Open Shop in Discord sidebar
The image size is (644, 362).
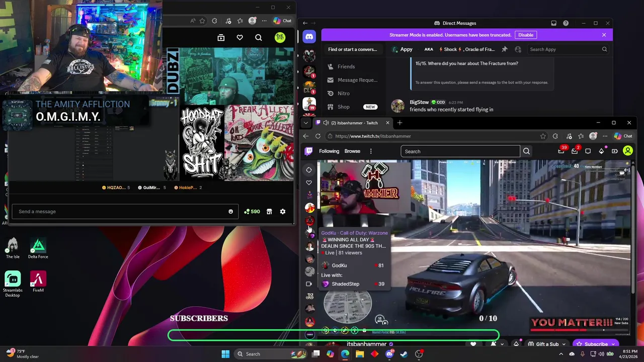353,107
